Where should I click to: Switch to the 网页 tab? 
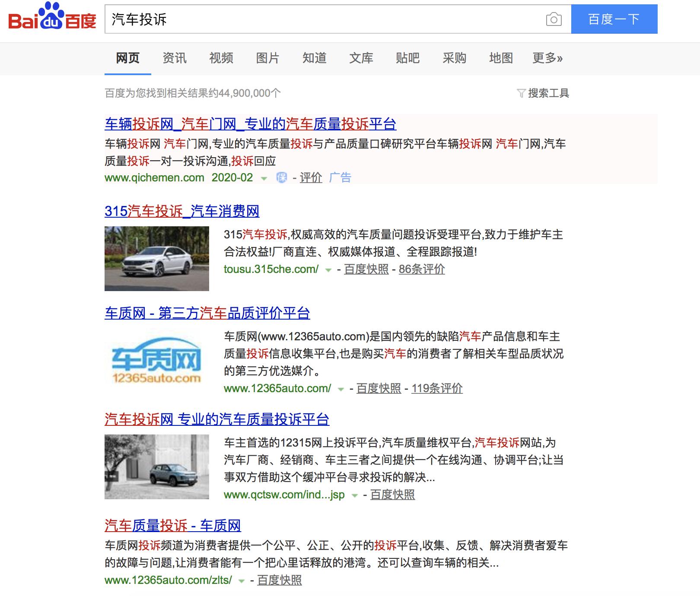click(x=127, y=58)
